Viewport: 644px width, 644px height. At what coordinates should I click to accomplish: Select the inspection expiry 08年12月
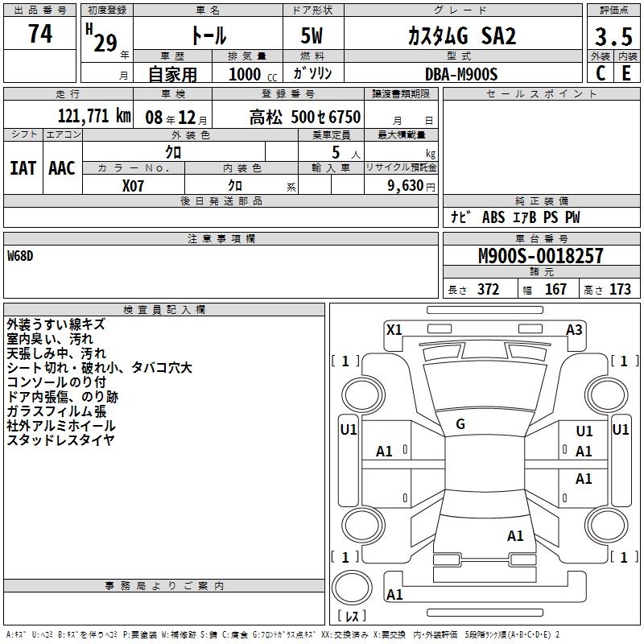[x=176, y=118]
